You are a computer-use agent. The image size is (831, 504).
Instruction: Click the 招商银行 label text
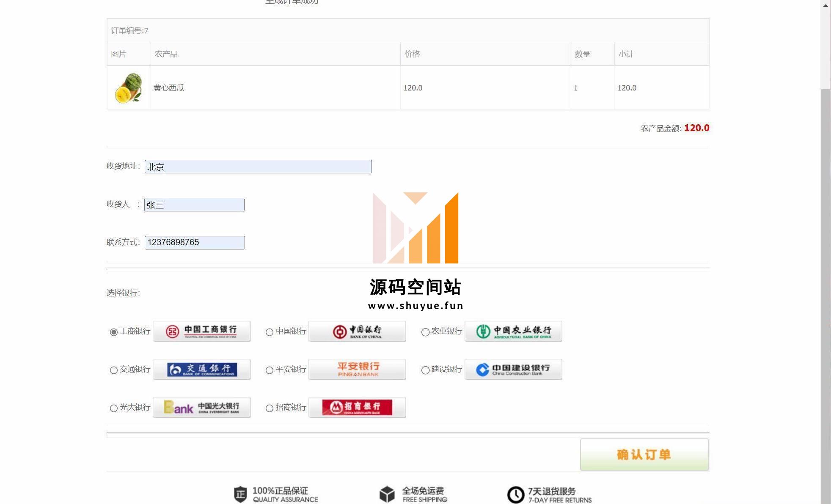click(x=291, y=407)
